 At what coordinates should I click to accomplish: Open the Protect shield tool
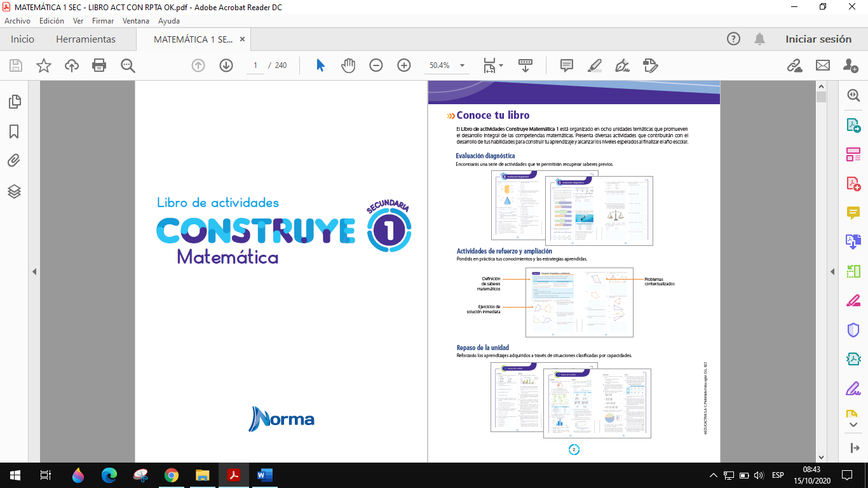pyautogui.click(x=853, y=330)
